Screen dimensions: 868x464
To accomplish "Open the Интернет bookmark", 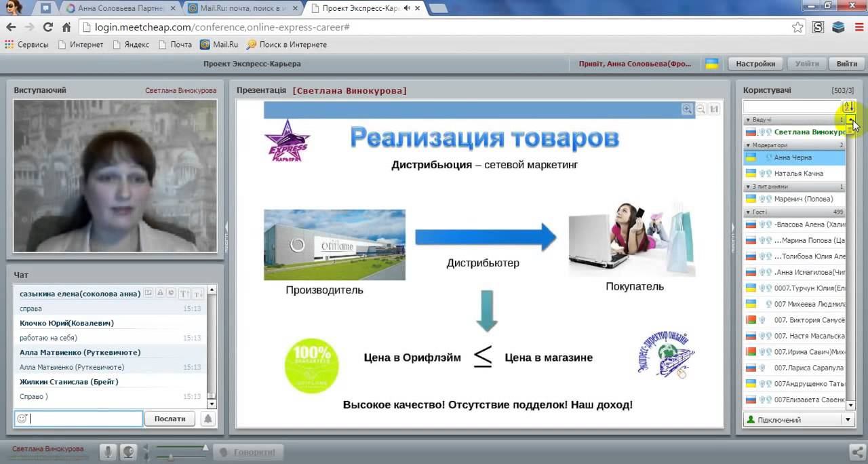I will point(81,45).
